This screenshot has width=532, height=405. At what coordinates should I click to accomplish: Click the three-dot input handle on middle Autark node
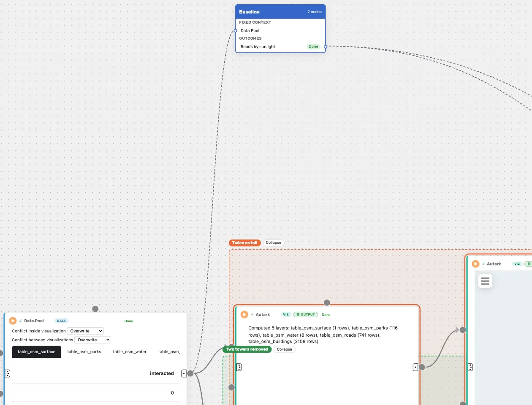pyautogui.click(x=239, y=367)
